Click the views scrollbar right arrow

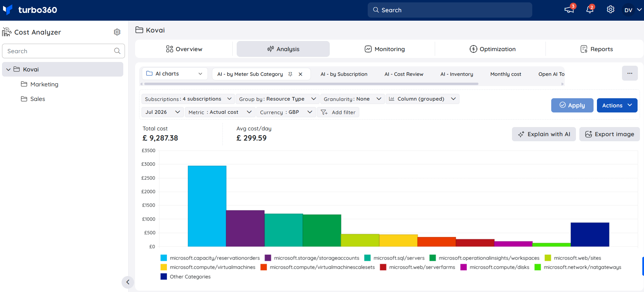(562, 84)
